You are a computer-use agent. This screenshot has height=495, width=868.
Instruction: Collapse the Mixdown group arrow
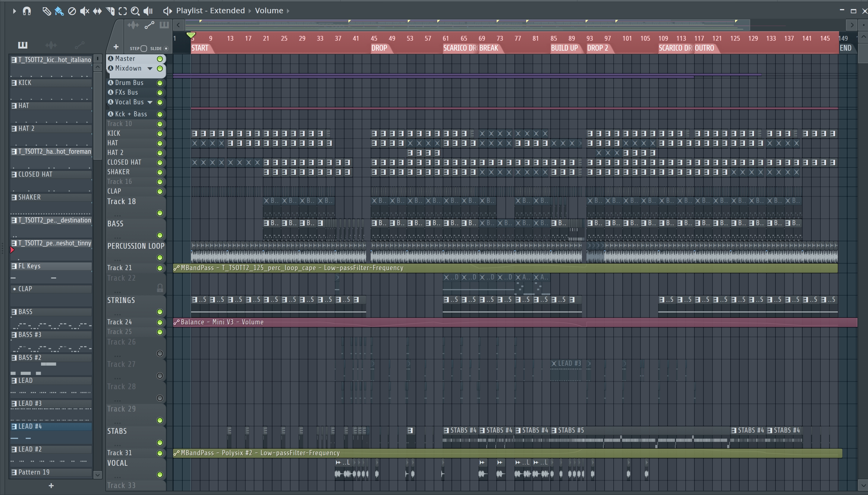150,69
